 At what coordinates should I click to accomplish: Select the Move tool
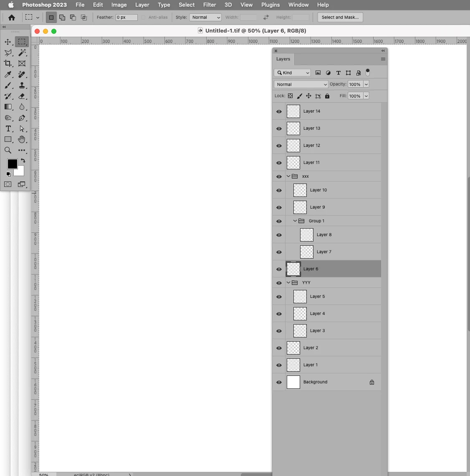pos(8,42)
